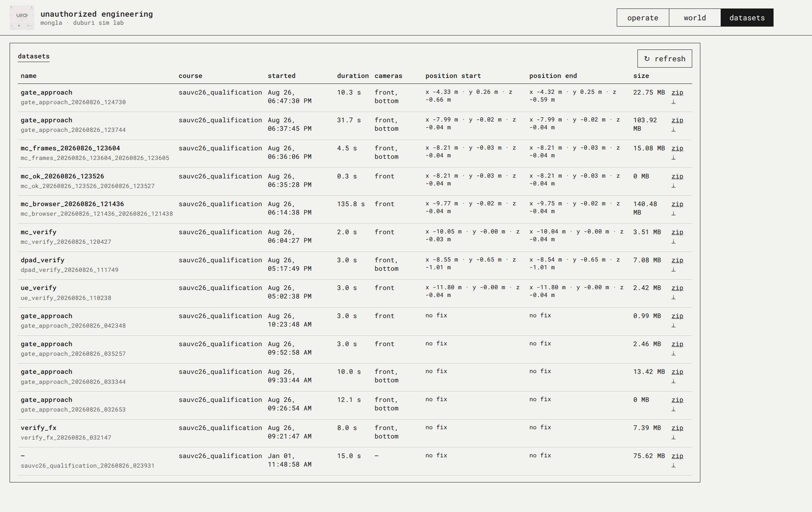This screenshot has width=812, height=512.
Task: Refresh the datasets list
Action: click(x=664, y=59)
